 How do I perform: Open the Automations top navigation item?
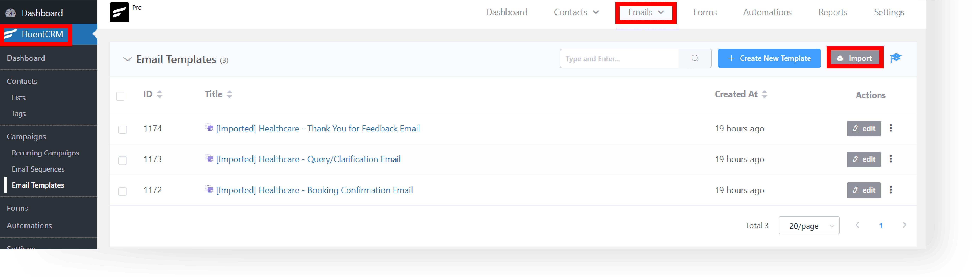tap(767, 12)
